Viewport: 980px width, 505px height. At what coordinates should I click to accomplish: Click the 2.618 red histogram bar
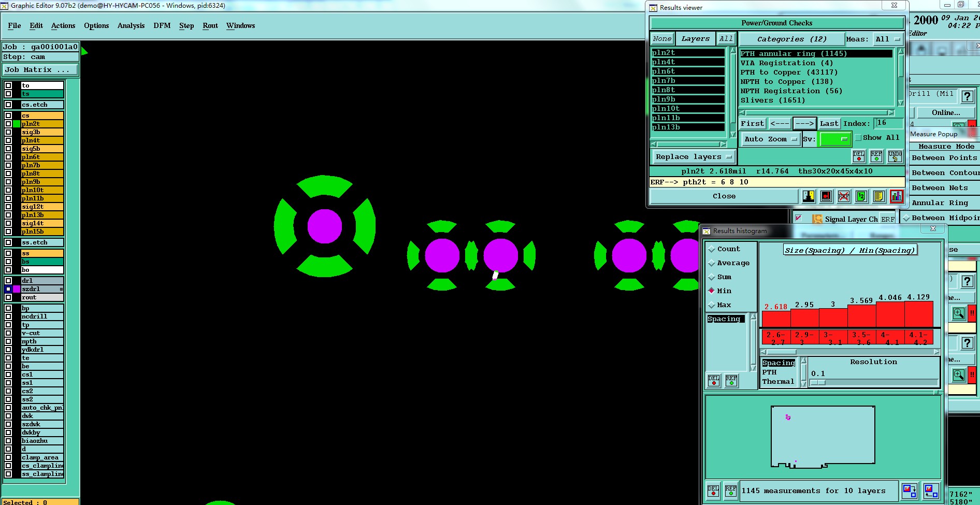776,319
